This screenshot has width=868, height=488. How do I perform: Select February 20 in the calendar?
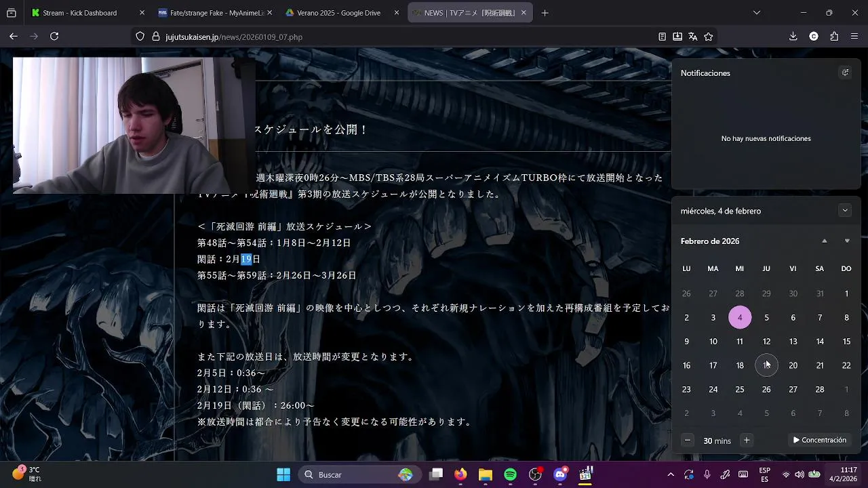[793, 365]
